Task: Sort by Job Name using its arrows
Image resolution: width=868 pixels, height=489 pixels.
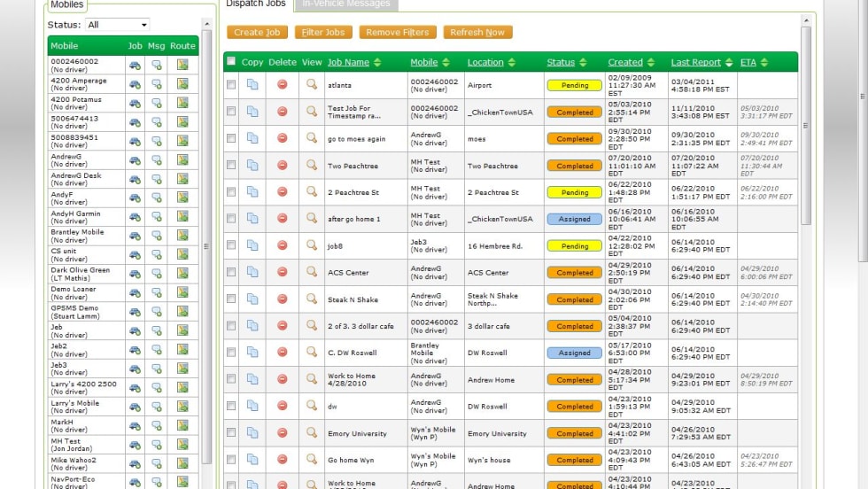Action: [377, 63]
